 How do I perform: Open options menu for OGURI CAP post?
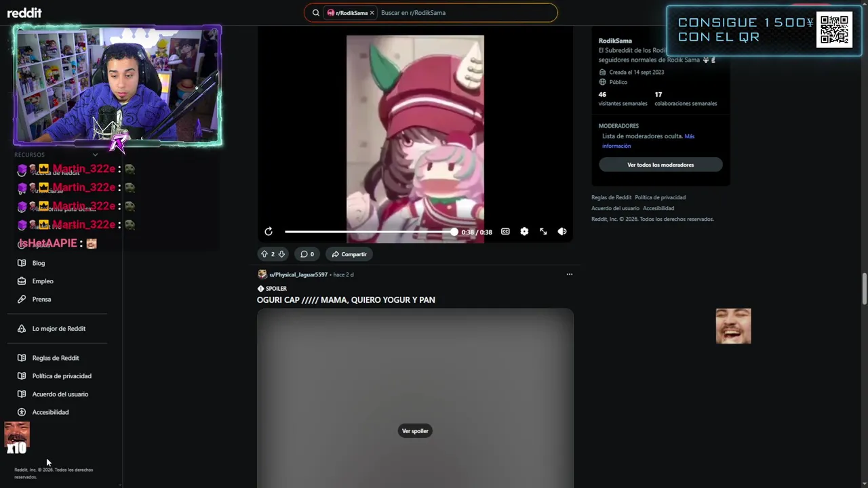(570, 274)
